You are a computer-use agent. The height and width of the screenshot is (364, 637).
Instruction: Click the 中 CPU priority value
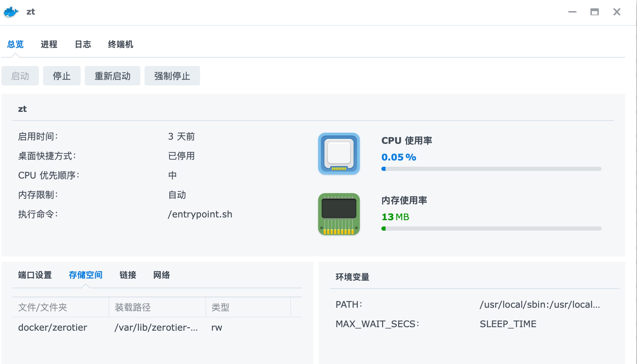tap(173, 175)
